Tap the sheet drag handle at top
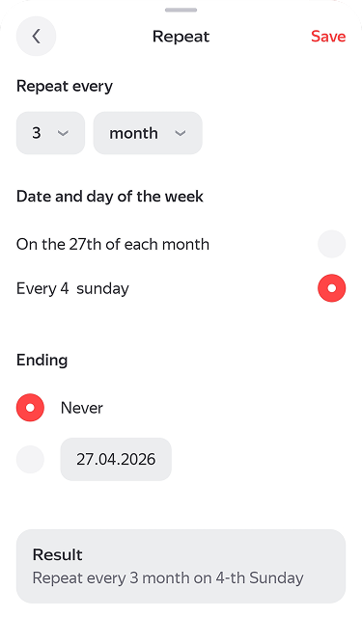Screen dimensions: 362x644 tap(181, 10)
